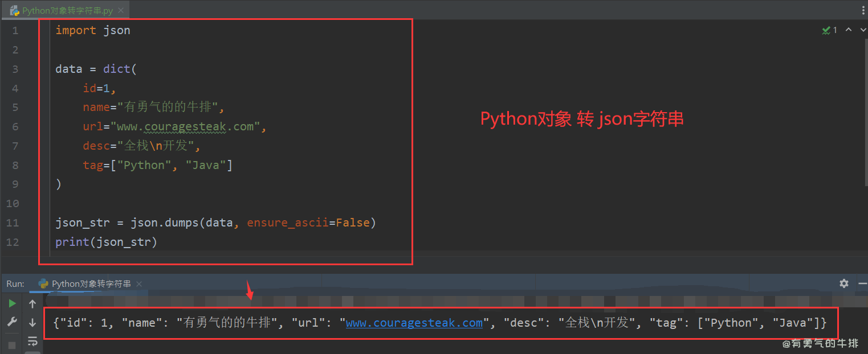The image size is (868, 354).
Task: Click the Python icon on the Run tab
Action: [44, 283]
